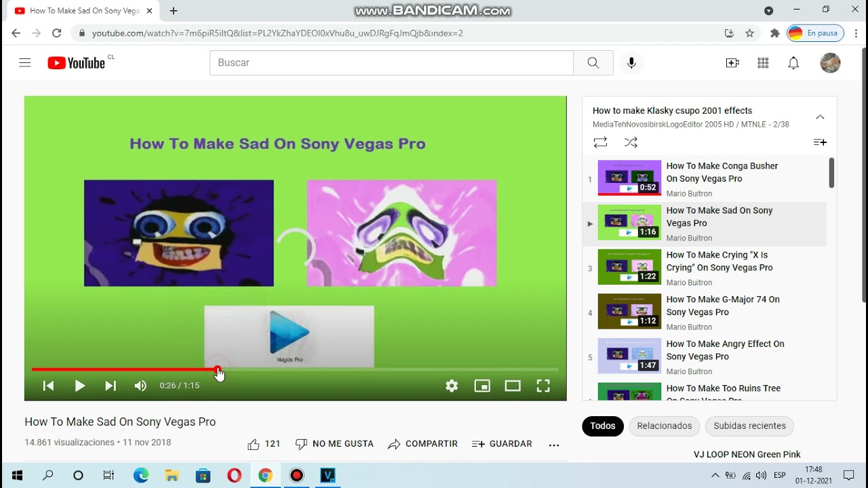
Task: Open Windows Task View
Action: click(x=108, y=476)
